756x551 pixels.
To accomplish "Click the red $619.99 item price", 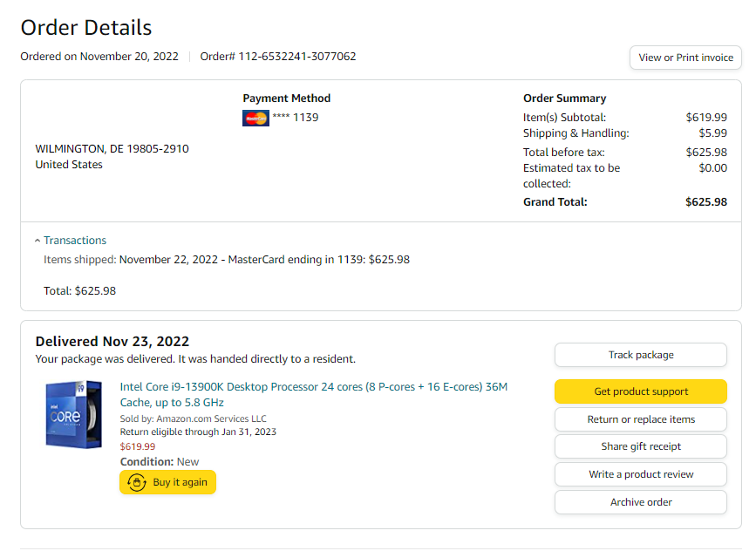I will click(x=138, y=447).
